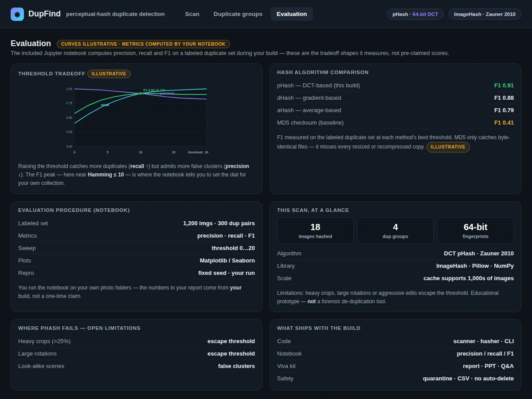Select the MD5 checksum baseline row

[395, 123]
